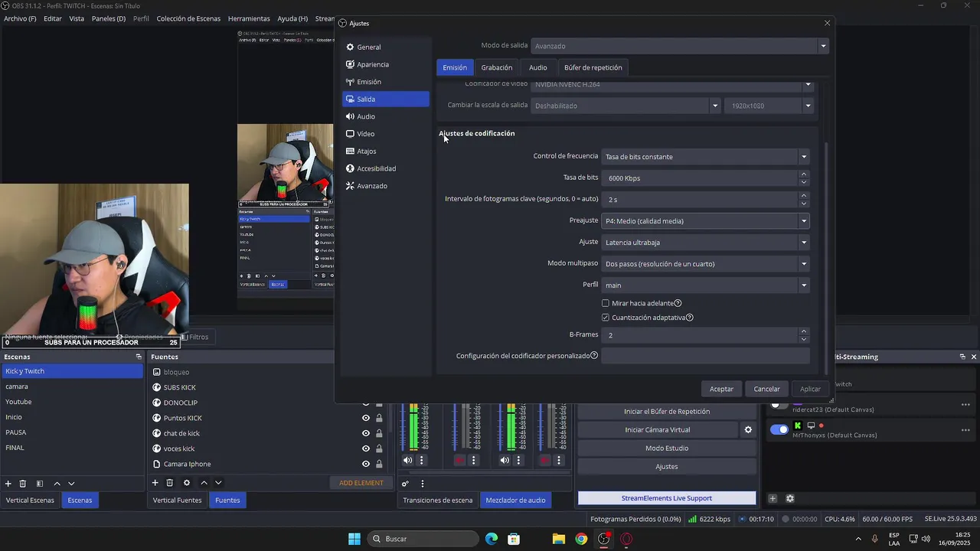The image size is (980, 551).
Task: Switch to Vertical Fuentes tab
Action: (177, 500)
